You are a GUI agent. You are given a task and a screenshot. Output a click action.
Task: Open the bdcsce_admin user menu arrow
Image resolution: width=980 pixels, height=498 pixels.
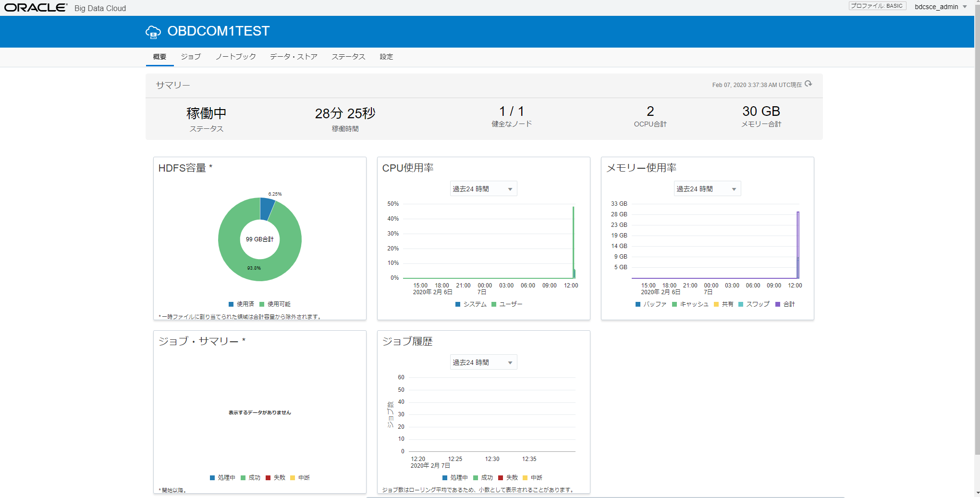tap(965, 7)
